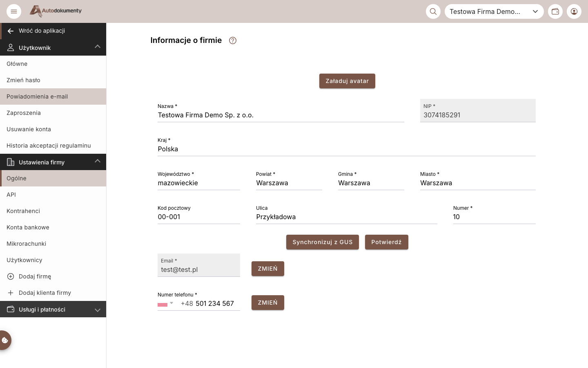Screen dimensions: 588x368
Task: Click the Autodokumenty logo
Action: (56, 11)
